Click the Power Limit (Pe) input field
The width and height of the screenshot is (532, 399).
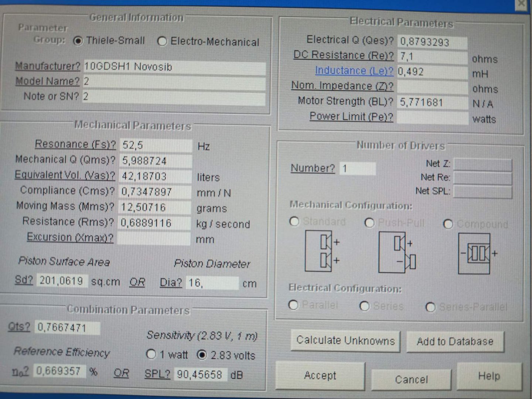pyautogui.click(x=432, y=117)
